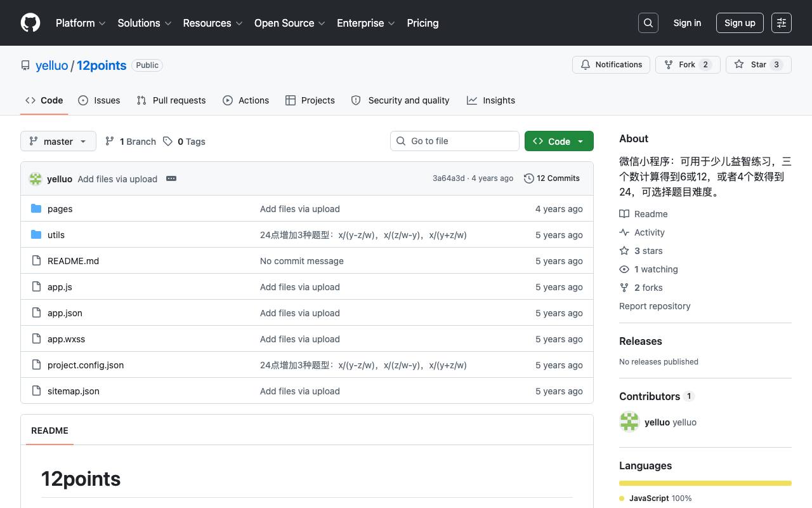Image resolution: width=812 pixels, height=508 pixels.
Task: Fork this repository with Fork button
Action: click(x=688, y=65)
